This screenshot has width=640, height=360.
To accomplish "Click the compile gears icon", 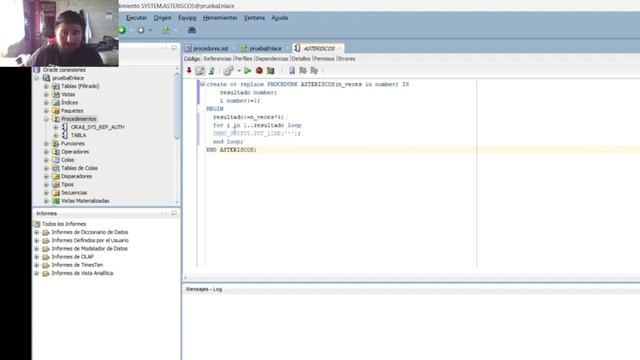I will pyautogui.click(x=228, y=71).
